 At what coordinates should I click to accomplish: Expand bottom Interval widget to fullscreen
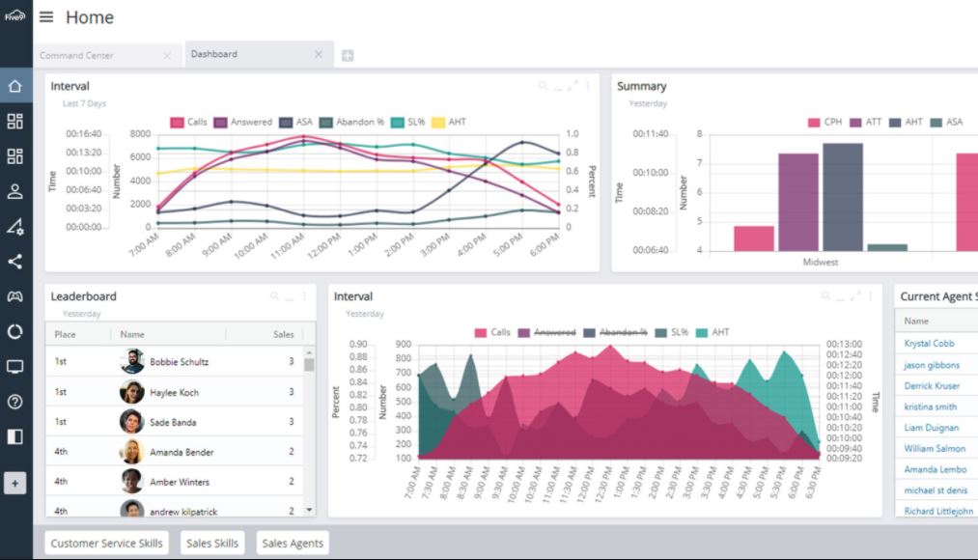point(855,296)
